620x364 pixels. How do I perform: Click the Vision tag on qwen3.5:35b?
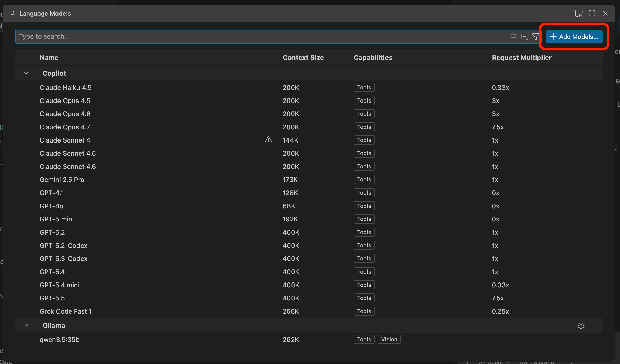tap(389, 339)
